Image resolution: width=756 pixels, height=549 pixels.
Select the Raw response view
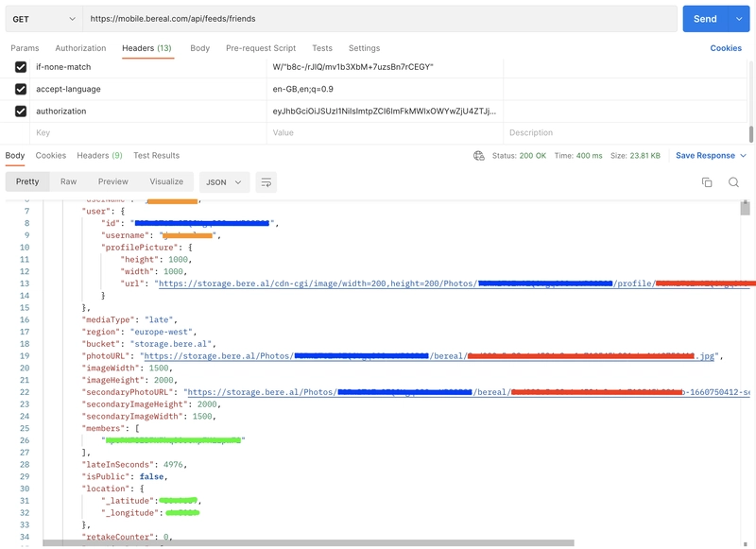(x=68, y=181)
